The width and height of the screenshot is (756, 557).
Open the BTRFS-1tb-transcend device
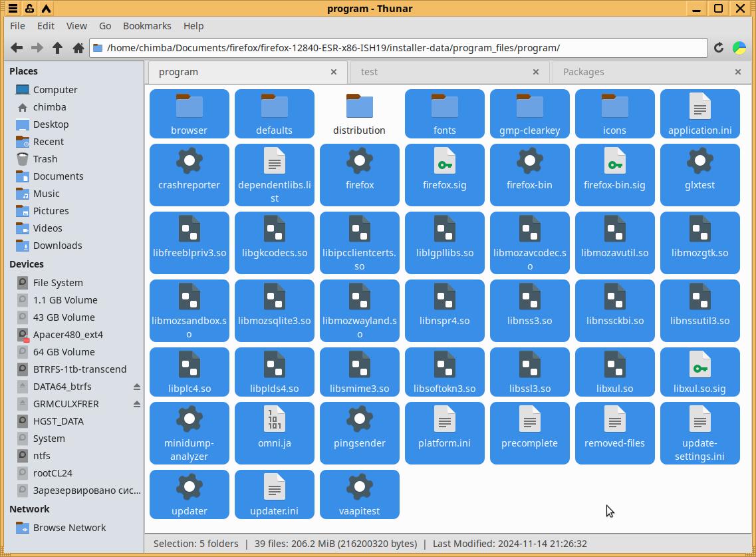coord(74,369)
